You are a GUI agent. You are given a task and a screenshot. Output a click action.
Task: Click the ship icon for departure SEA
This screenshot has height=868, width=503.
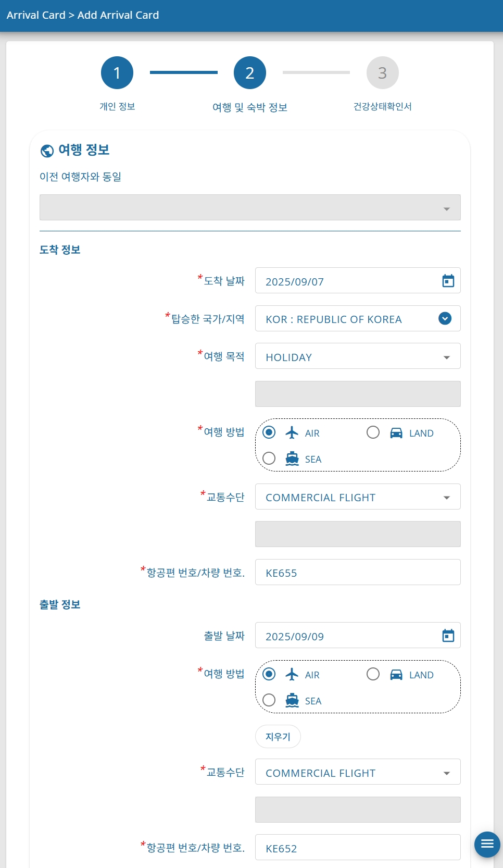pyautogui.click(x=292, y=700)
